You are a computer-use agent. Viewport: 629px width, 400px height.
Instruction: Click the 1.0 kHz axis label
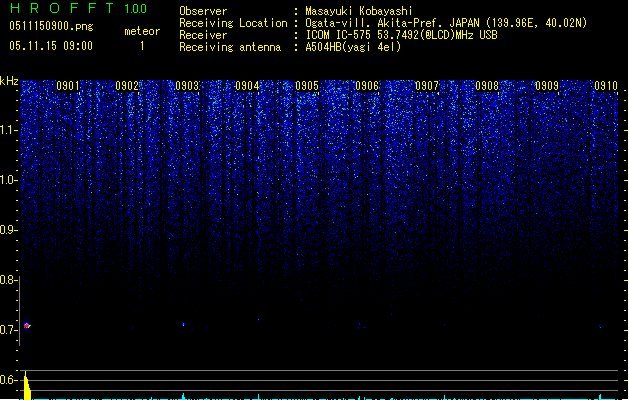click(9, 180)
